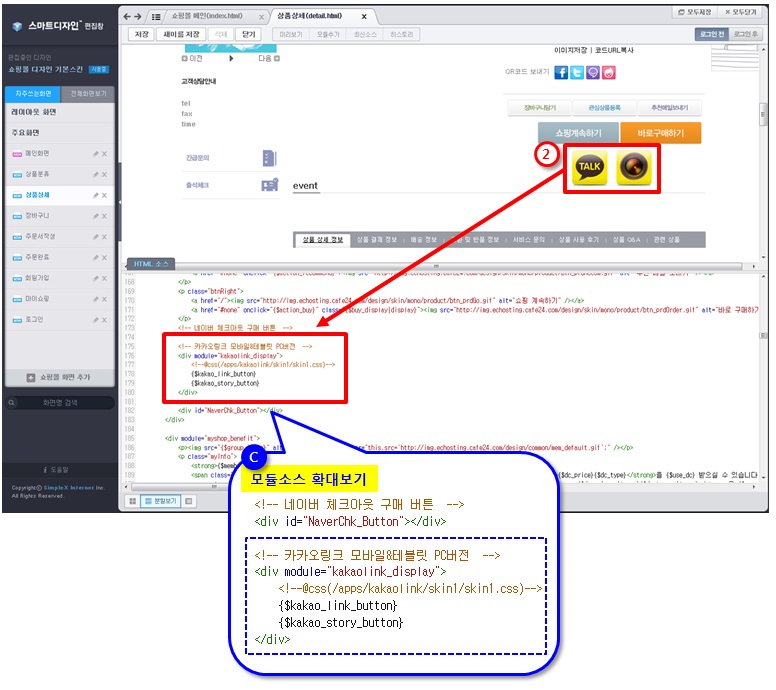The width and height of the screenshot is (776, 690).
Task: Click the 모두닫기 close all button
Action: tap(741, 12)
